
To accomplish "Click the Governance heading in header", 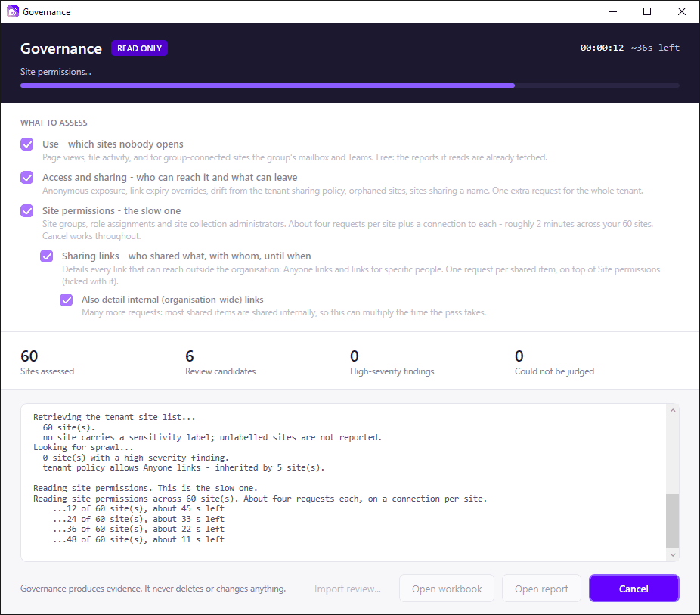I will [61, 48].
